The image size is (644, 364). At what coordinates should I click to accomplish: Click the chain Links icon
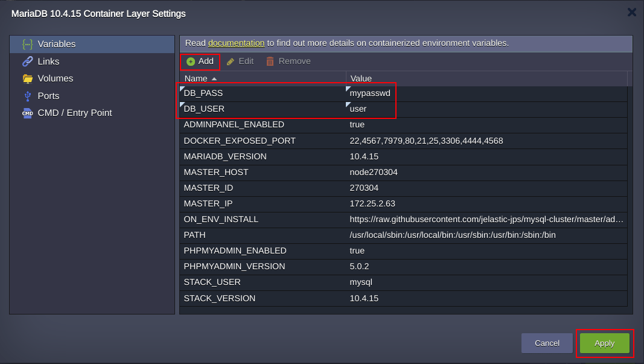pos(27,62)
